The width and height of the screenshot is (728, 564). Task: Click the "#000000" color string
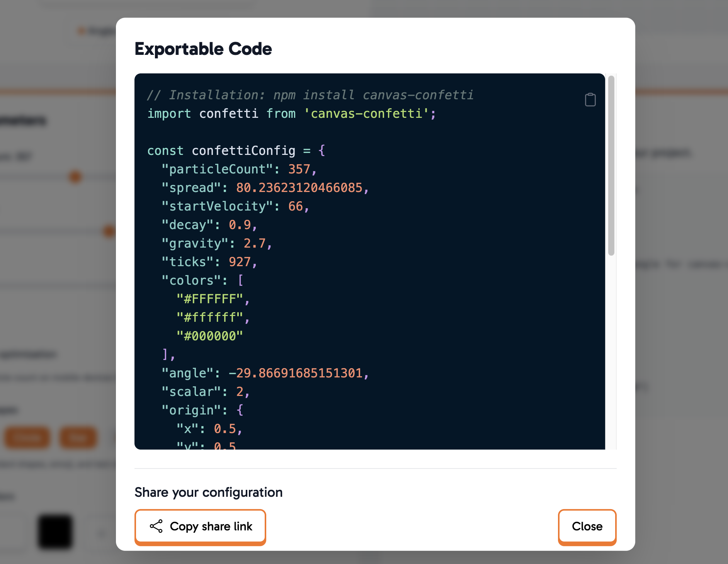(210, 336)
